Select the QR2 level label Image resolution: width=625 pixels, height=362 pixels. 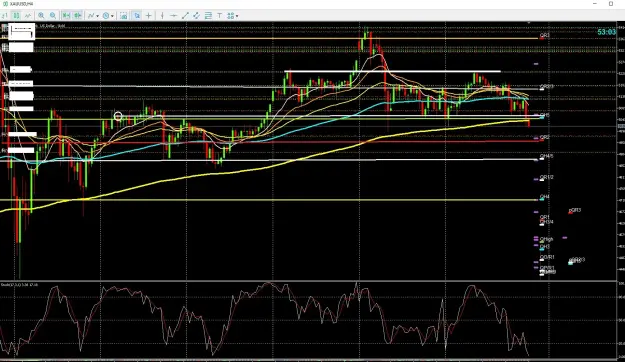coord(544,137)
